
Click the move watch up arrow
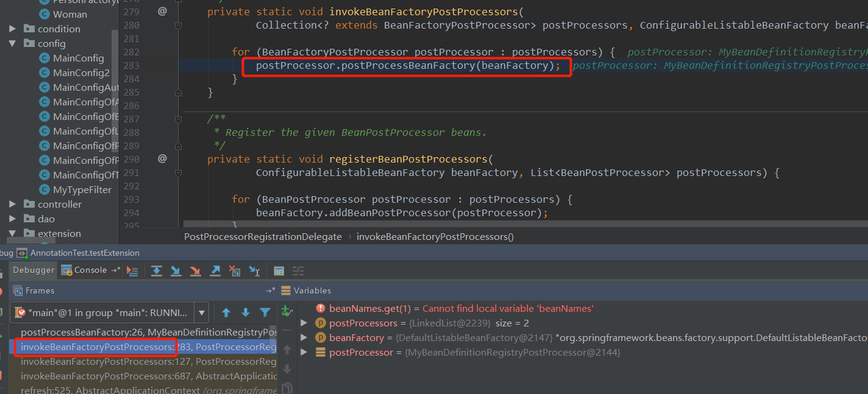point(287,350)
